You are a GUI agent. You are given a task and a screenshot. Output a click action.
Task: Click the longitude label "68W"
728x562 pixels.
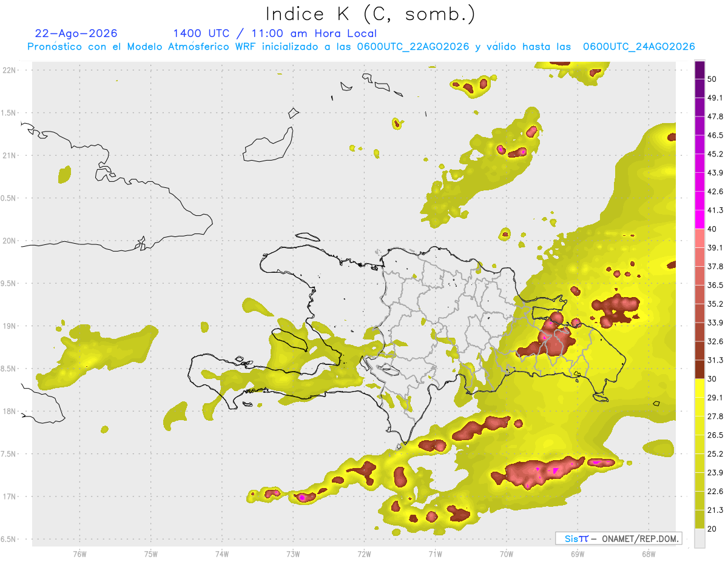(649, 554)
